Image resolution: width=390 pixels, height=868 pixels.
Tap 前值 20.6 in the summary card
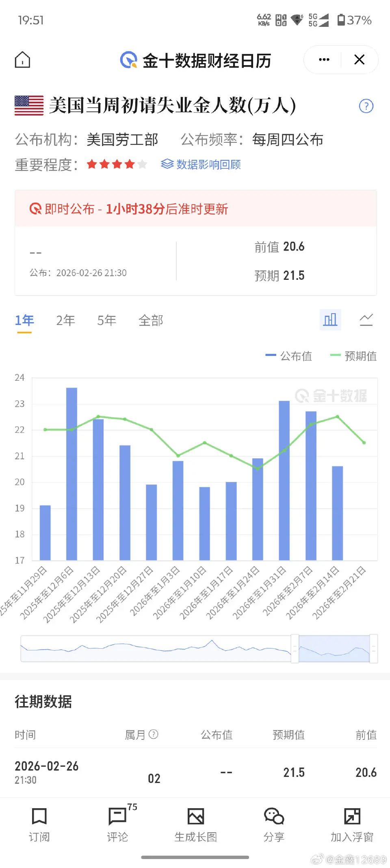point(279,246)
